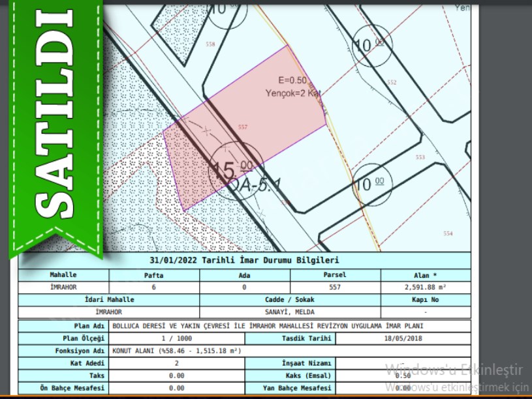Click the Pafta column header
This screenshot has width=532, height=399.
pos(154,274)
